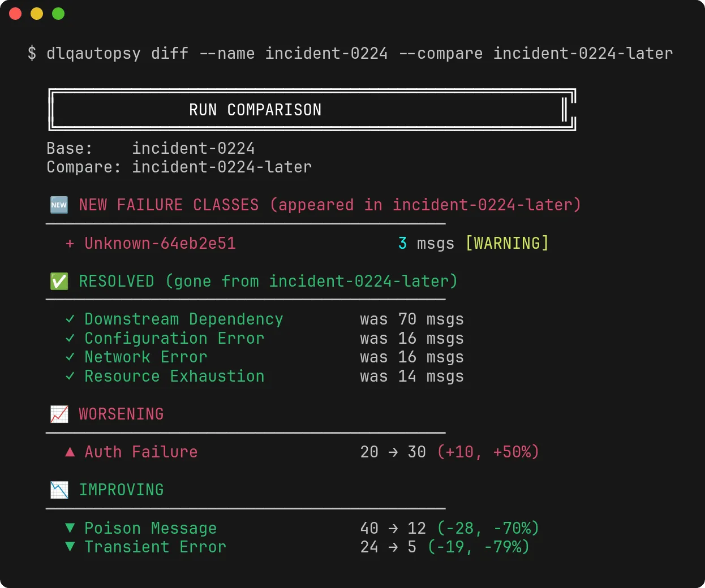Screen dimensions: 705x588
Task: Click the Configuration Error entry
Action: [174, 338]
